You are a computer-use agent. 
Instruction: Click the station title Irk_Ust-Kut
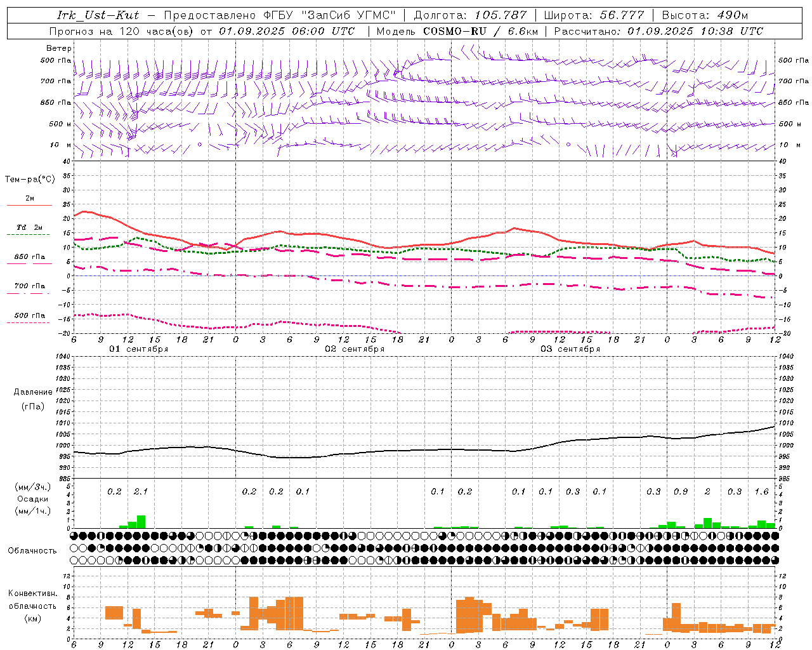point(98,15)
